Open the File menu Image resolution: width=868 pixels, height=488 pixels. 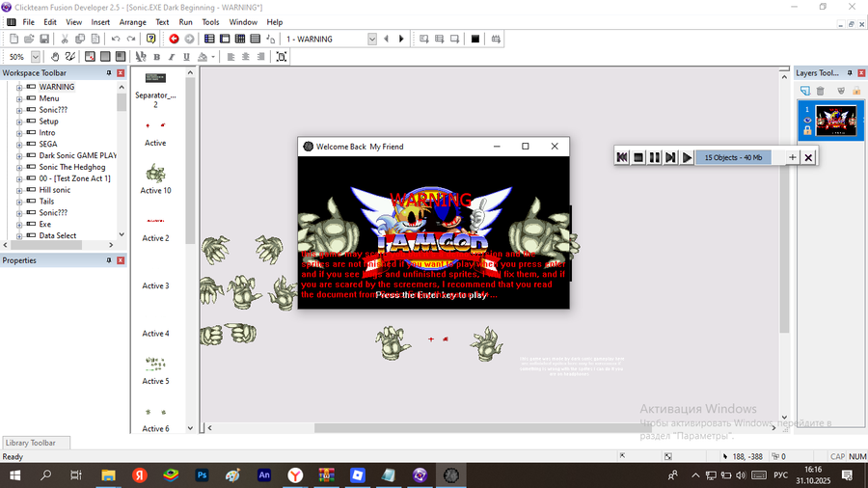point(28,22)
